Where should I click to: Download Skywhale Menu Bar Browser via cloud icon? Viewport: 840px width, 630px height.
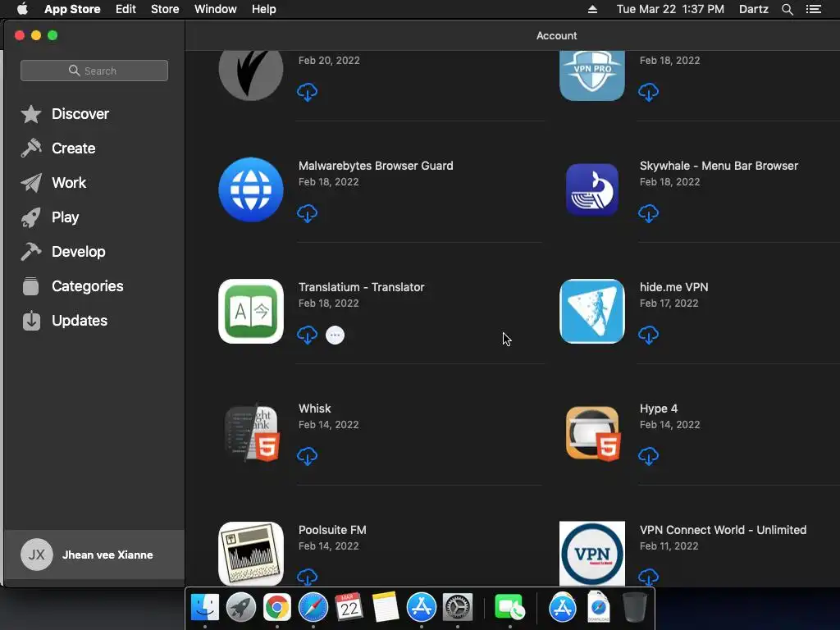pos(648,213)
